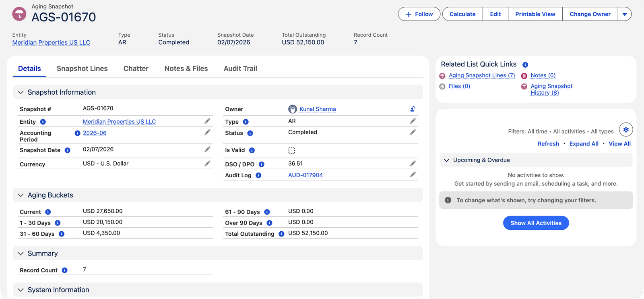
Task: Edit the Status field pencil icon
Action: click(x=413, y=132)
